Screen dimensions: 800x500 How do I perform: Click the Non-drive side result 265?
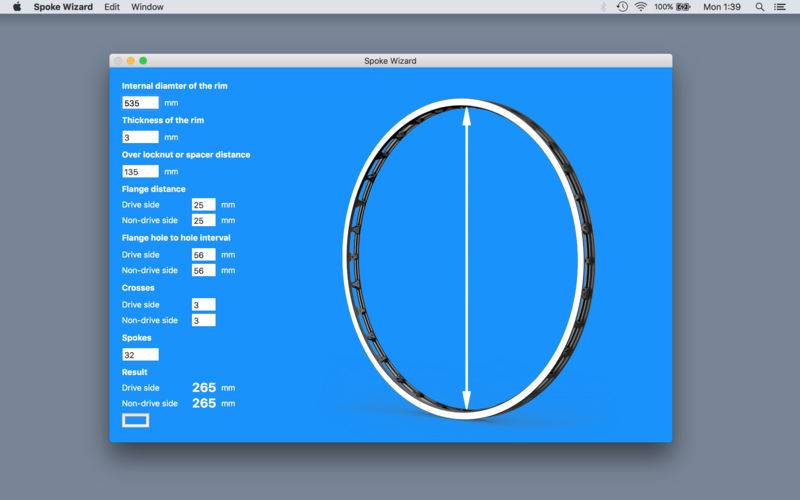tap(204, 403)
